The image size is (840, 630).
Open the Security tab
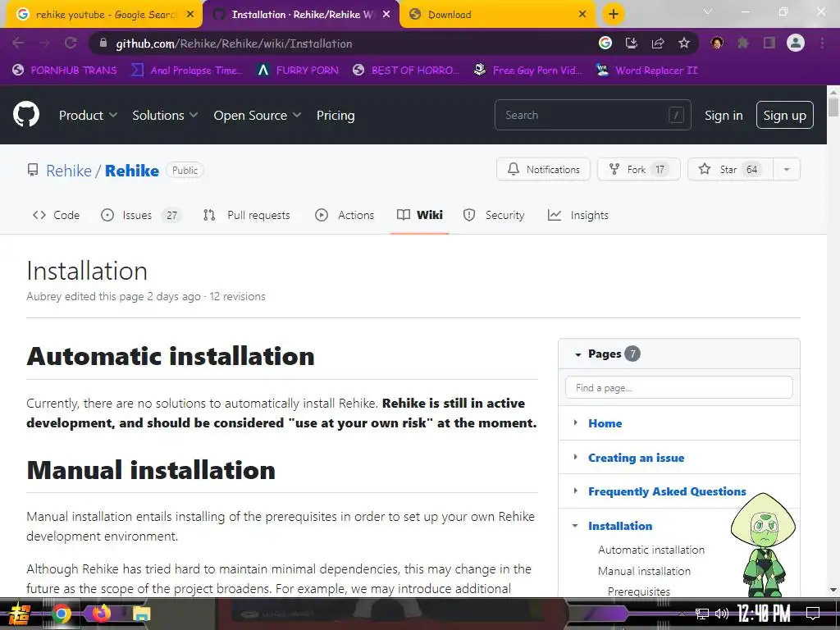point(494,215)
